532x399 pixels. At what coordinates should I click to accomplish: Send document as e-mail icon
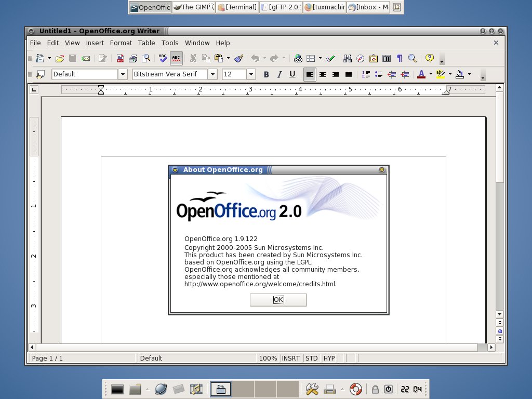click(x=86, y=58)
